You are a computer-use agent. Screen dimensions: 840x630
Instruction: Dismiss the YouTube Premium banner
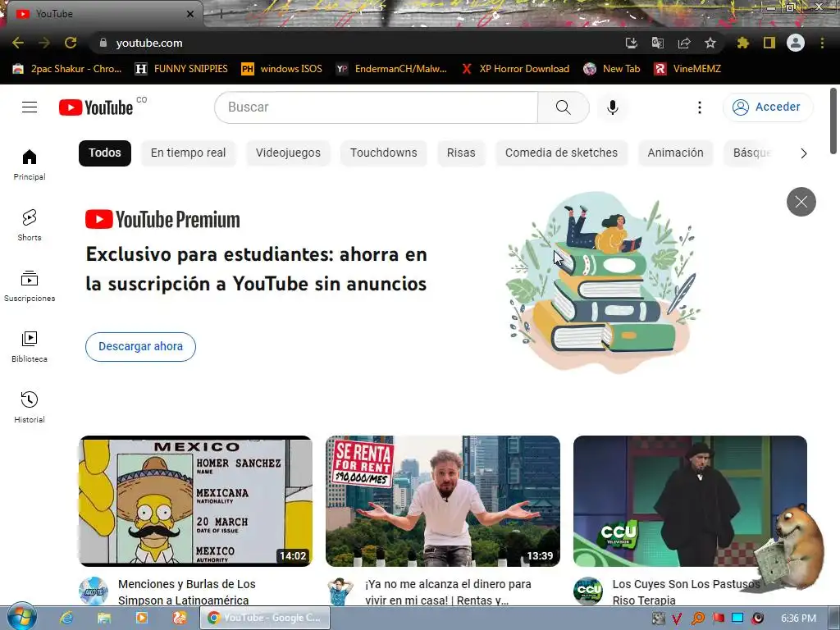[x=801, y=202]
